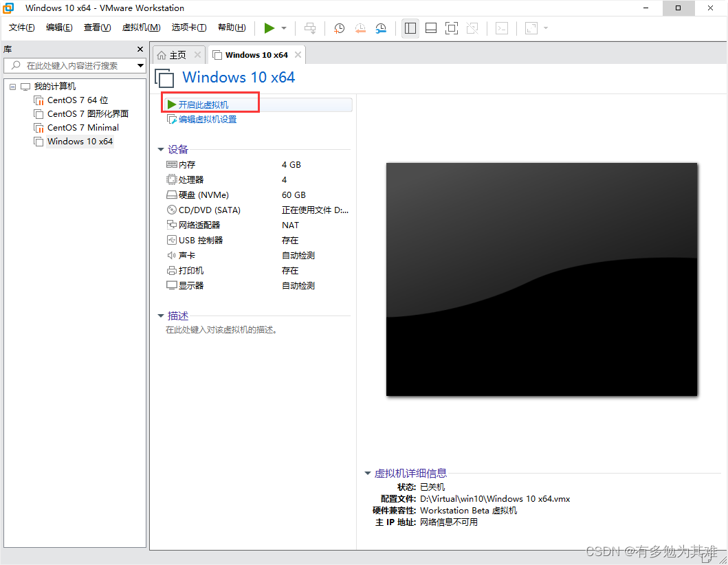Click the Workstation Beta 虚拟机 compatibility text
Viewport: 728px width, 565px height.
click(x=468, y=510)
